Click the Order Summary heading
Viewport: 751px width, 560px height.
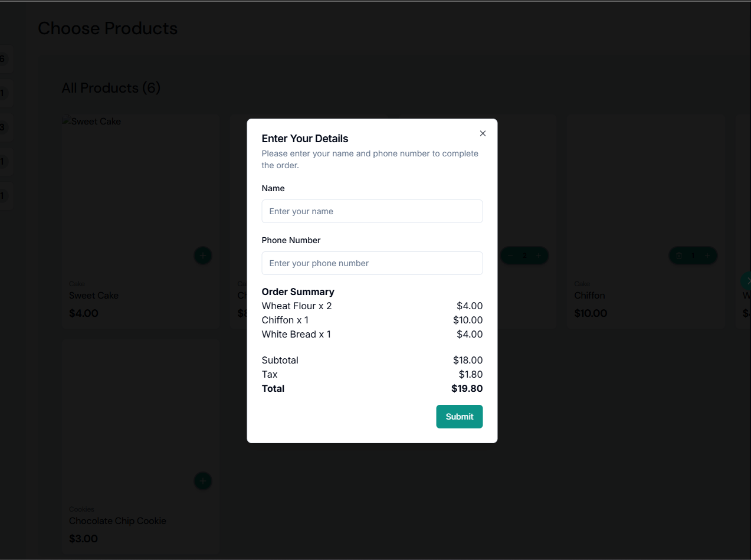pos(298,292)
